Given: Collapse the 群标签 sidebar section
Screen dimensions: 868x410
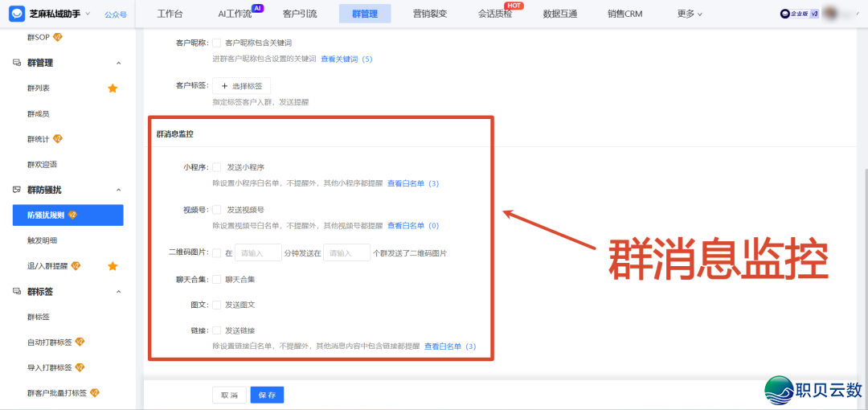Looking at the screenshot, I should [118, 292].
